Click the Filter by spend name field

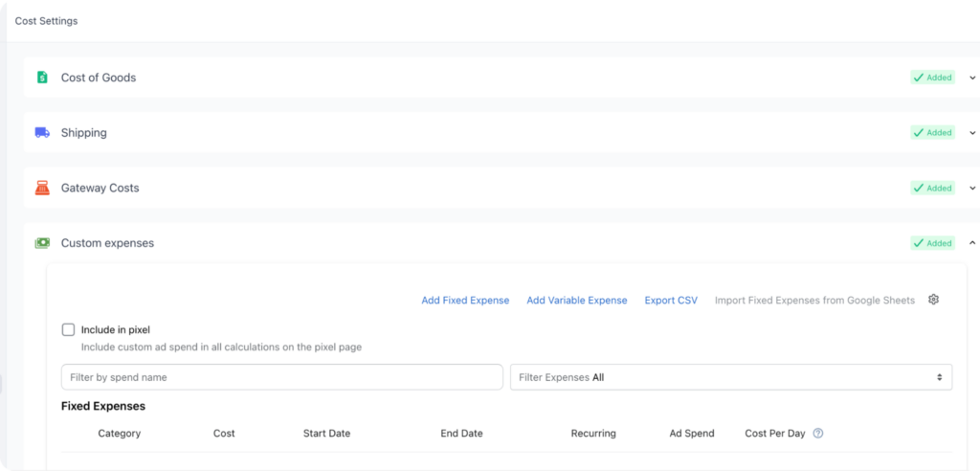pyautogui.click(x=281, y=377)
